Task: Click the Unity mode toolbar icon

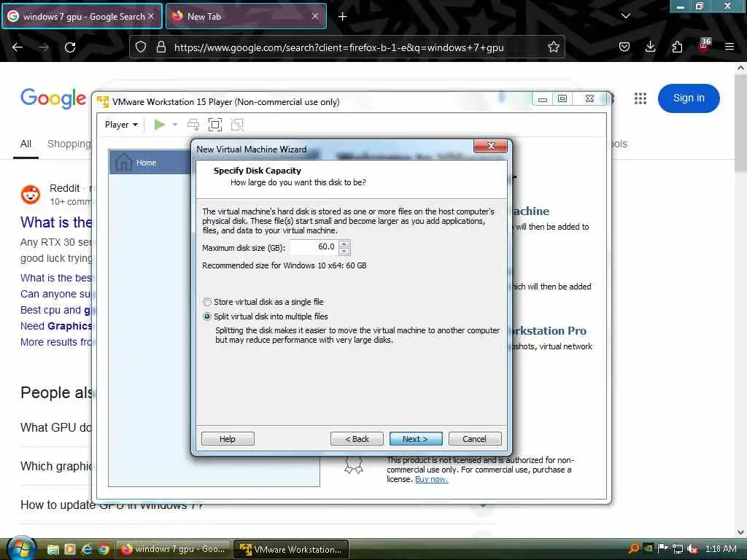Action: (x=237, y=125)
